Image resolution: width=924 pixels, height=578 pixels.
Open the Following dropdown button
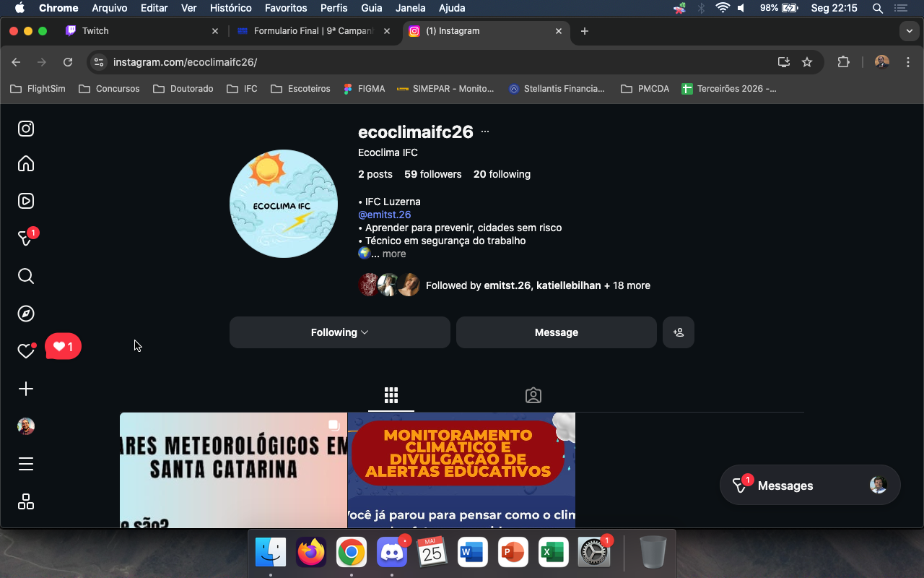click(340, 332)
